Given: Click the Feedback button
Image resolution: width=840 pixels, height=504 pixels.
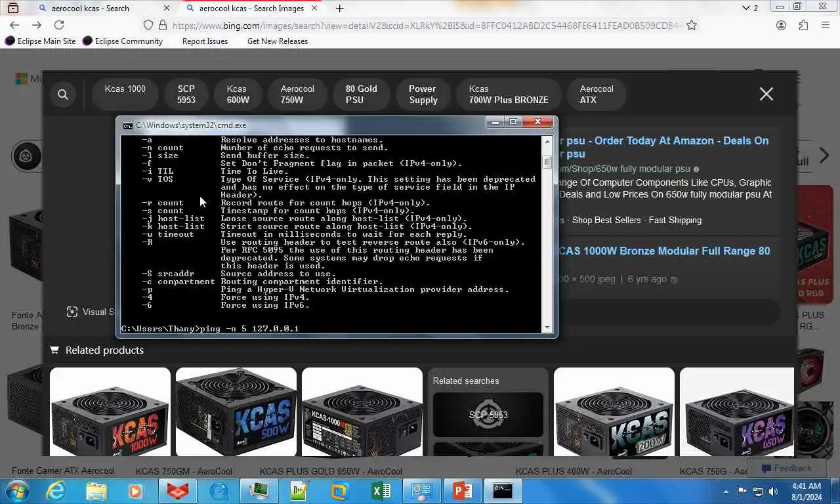Looking at the screenshot, I should [786, 468].
